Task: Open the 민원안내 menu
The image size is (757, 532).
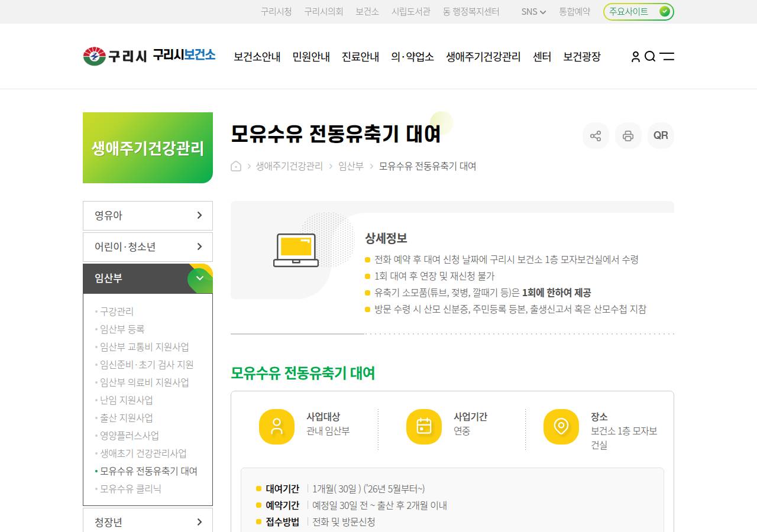Action: (311, 57)
